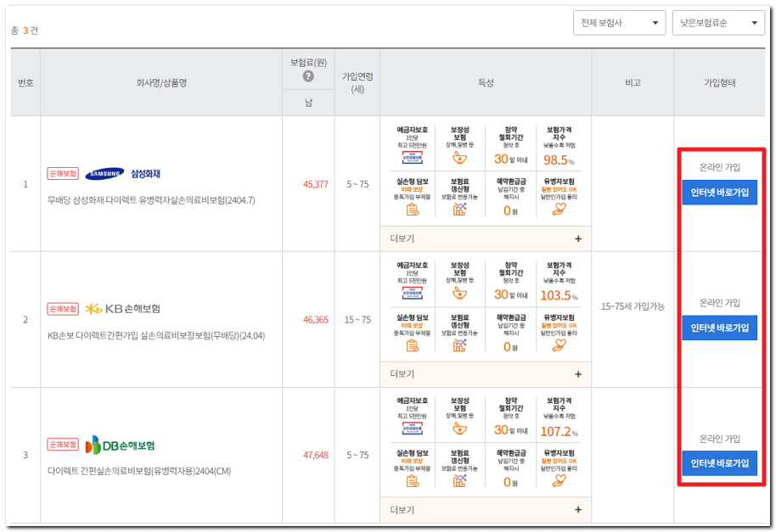The image size is (776, 532).
Task: Click 보험료 갱신형 chart icon in DB손해보험 row
Action: [x=460, y=481]
